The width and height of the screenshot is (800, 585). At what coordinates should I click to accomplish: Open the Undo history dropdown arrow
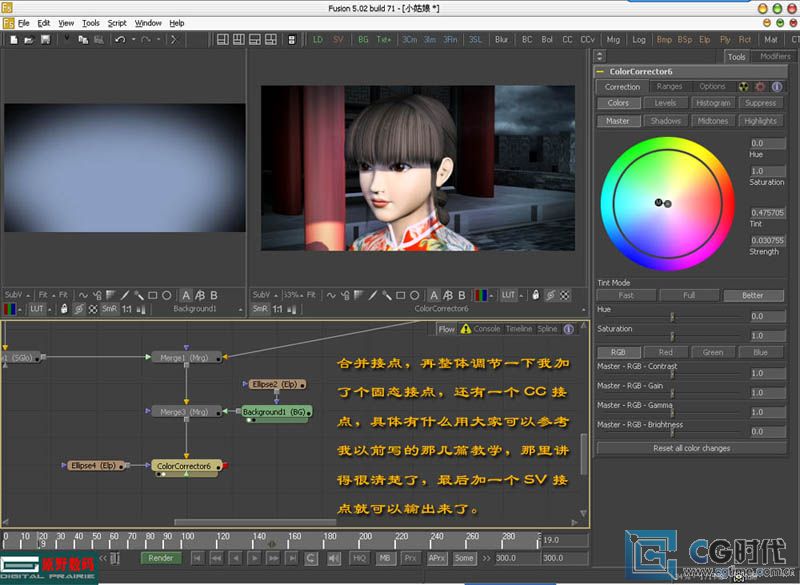point(133,40)
